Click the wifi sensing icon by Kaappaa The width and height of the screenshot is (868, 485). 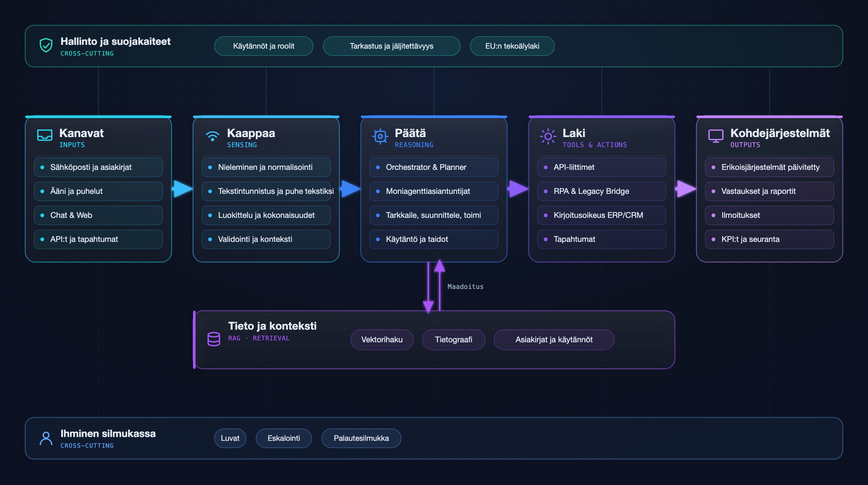point(212,136)
